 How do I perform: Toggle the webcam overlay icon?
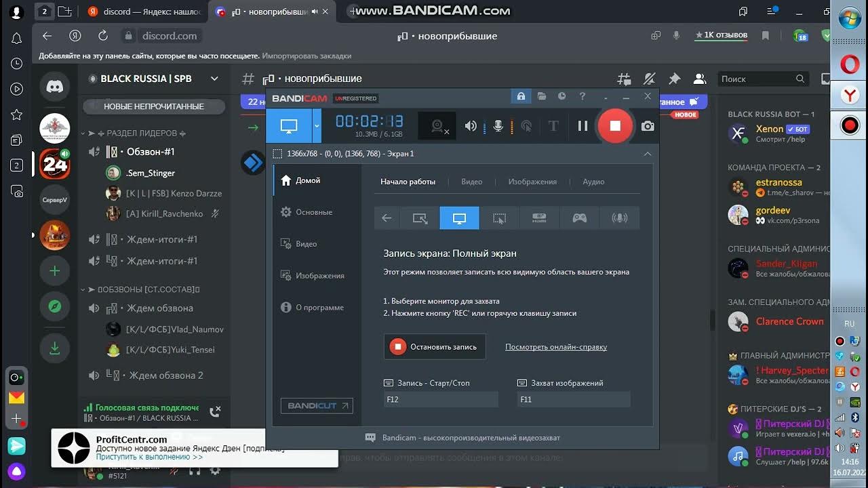tap(437, 126)
